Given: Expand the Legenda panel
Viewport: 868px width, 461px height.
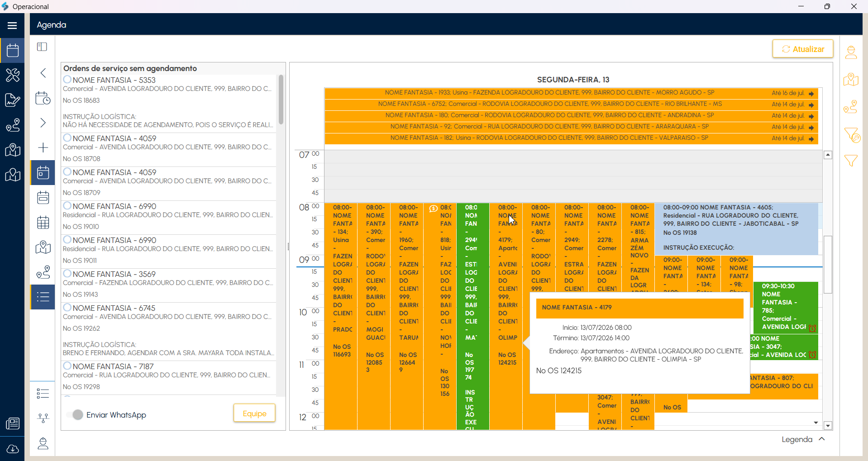Looking at the screenshot, I should 803,439.
